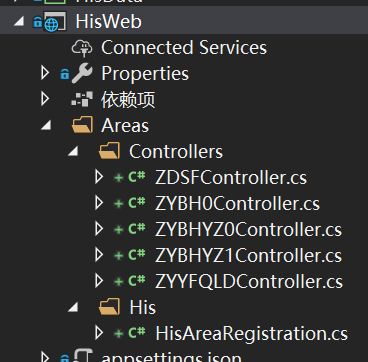Click the Controllers folder icon
Screen dimensions: 368x362
tap(109, 151)
